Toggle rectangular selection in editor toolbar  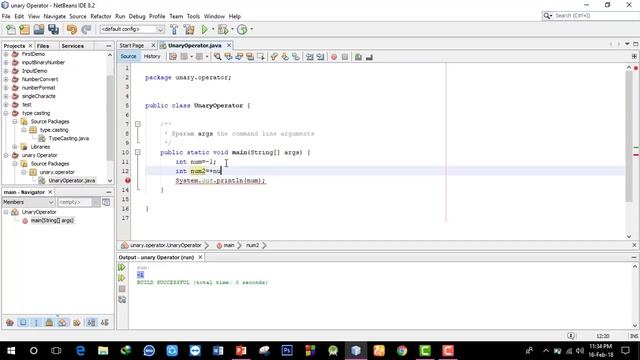(261, 57)
